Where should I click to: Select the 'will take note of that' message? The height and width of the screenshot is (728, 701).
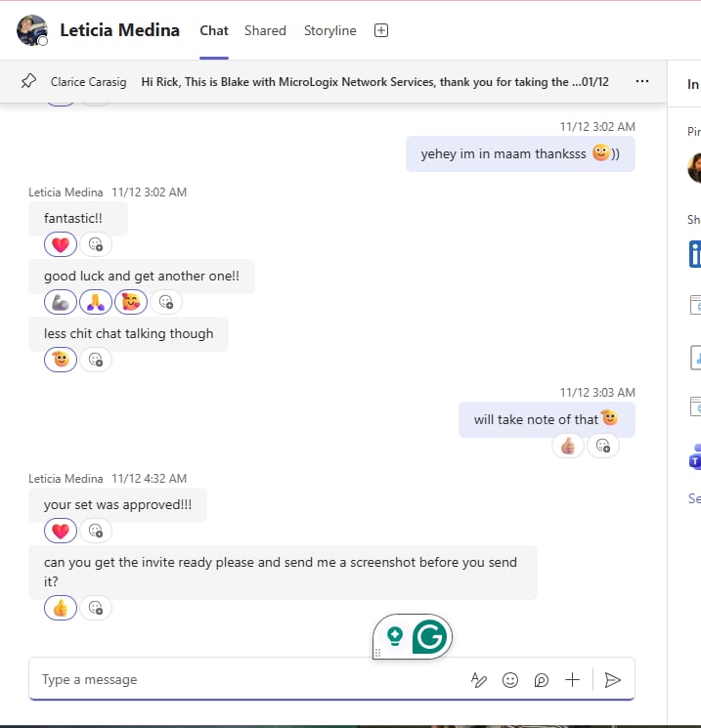tap(547, 420)
